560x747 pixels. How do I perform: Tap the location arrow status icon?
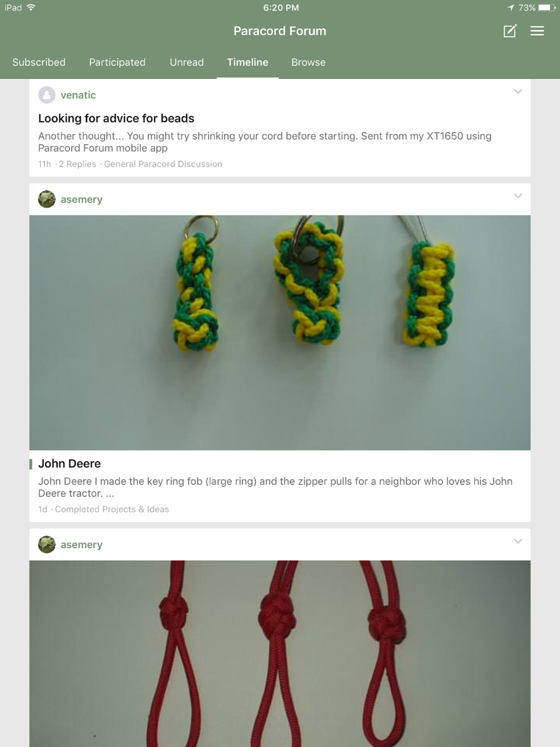[x=511, y=8]
